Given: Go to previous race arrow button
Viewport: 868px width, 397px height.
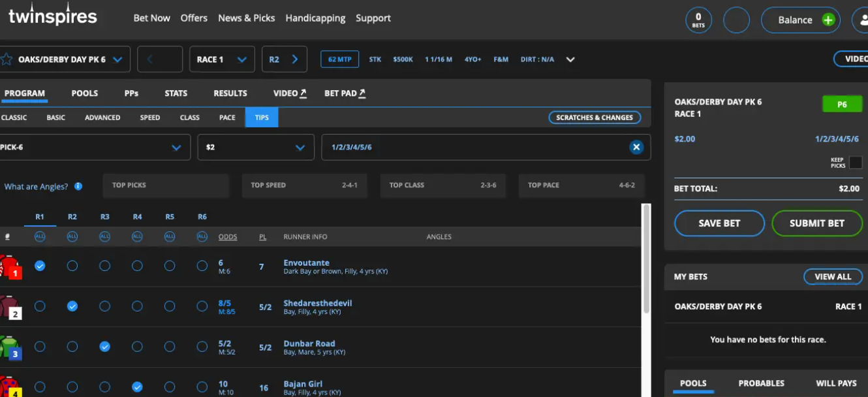Looking at the screenshot, I should [x=160, y=59].
